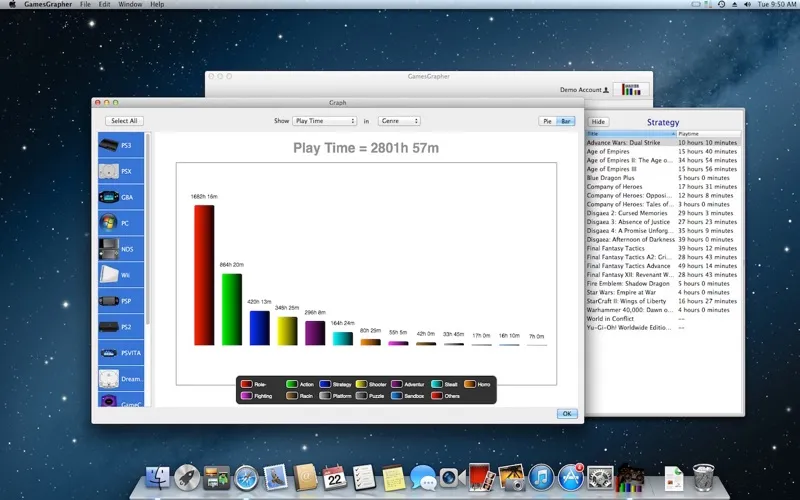The width and height of the screenshot is (800, 500).
Task: Open the Edit menu
Action: 105,4
